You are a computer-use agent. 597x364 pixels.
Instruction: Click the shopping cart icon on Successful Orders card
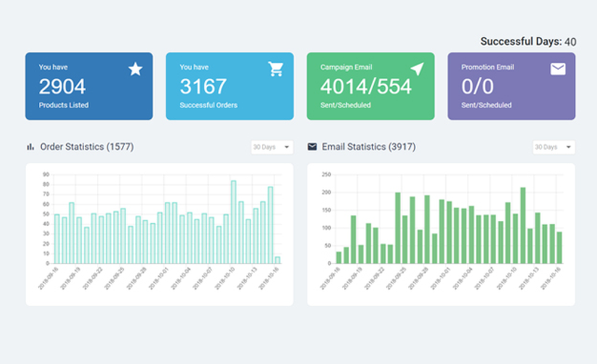[x=276, y=69]
